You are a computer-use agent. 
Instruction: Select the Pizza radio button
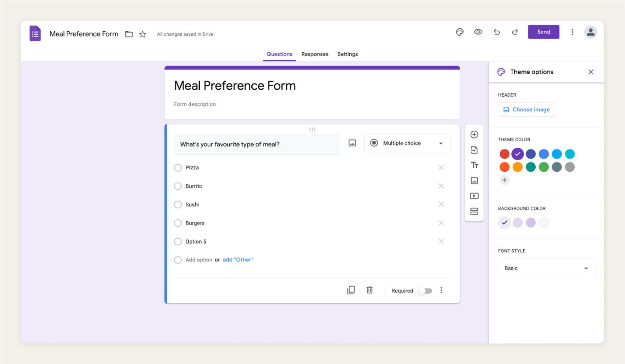coord(178,167)
